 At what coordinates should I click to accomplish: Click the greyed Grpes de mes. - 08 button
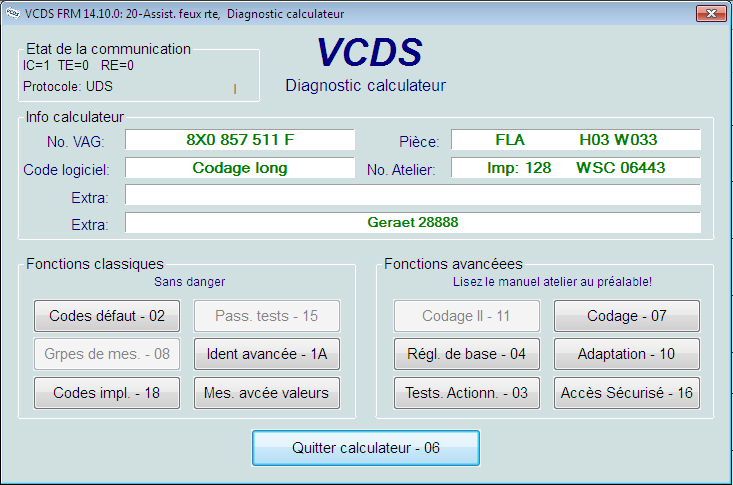click(107, 354)
